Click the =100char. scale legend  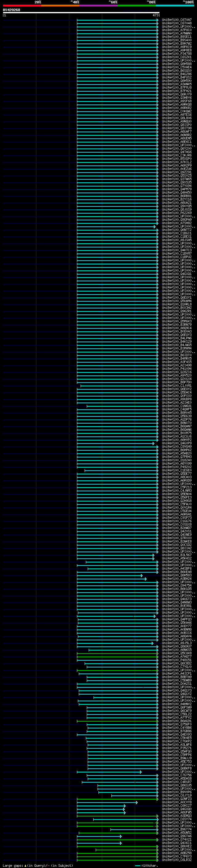point(146,865)
